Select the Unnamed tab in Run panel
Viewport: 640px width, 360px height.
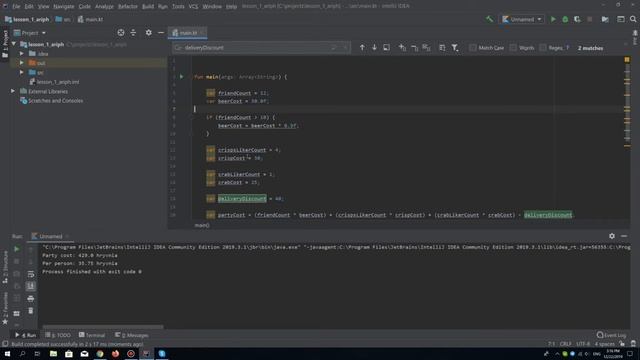pos(50,236)
